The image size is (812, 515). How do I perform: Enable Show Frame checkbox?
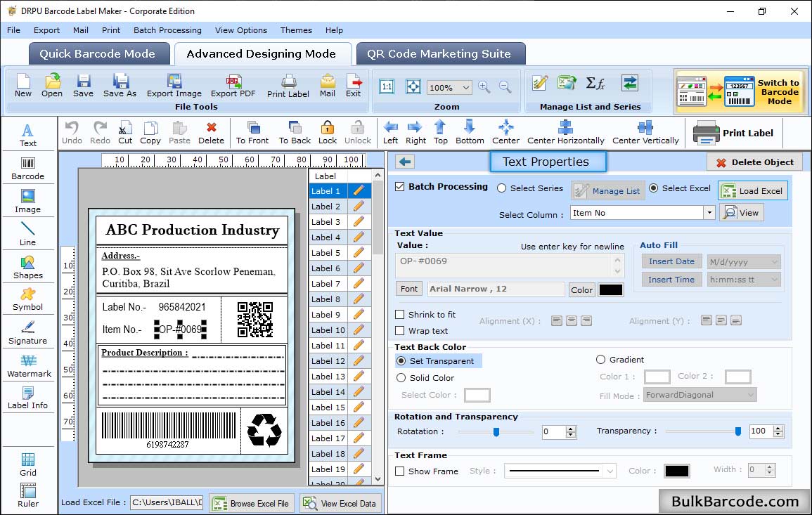[x=400, y=471]
